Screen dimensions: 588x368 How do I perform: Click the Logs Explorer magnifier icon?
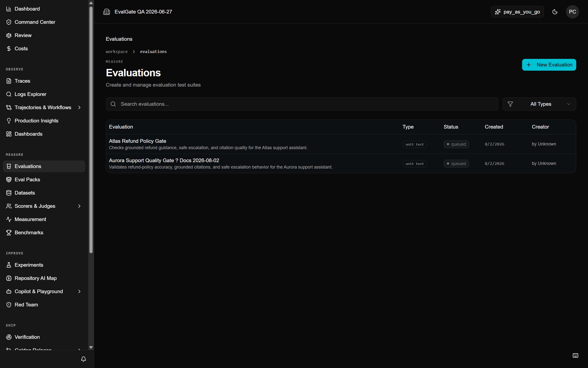pos(9,94)
